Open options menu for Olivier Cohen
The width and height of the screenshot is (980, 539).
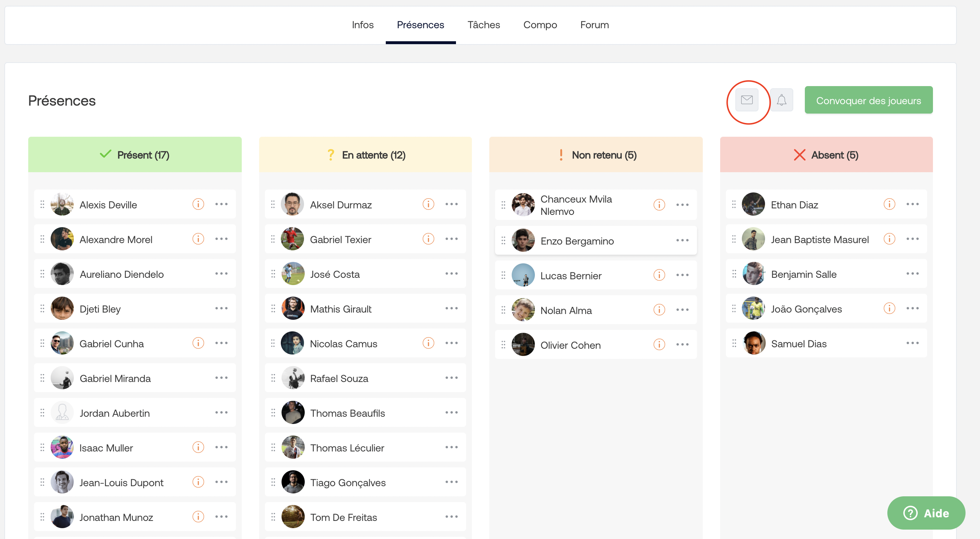tap(683, 345)
